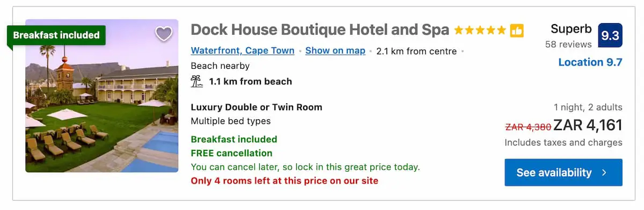This screenshot has height=210, width=644.
Task: Click the five-star rating icons
Action: [x=480, y=30]
